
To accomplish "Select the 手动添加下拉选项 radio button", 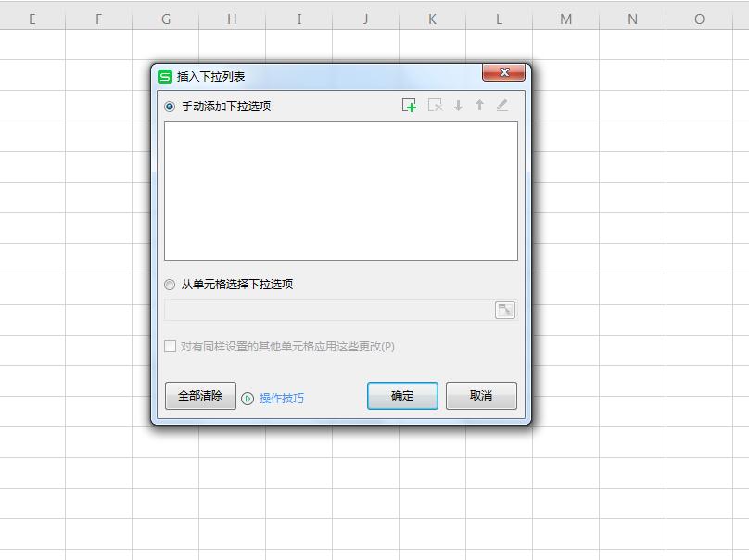I will click(x=167, y=106).
